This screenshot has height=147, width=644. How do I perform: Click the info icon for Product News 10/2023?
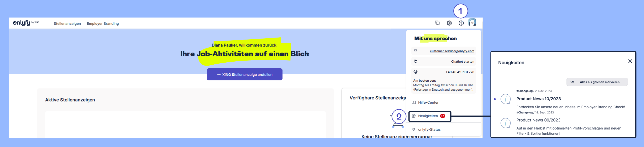click(505, 99)
